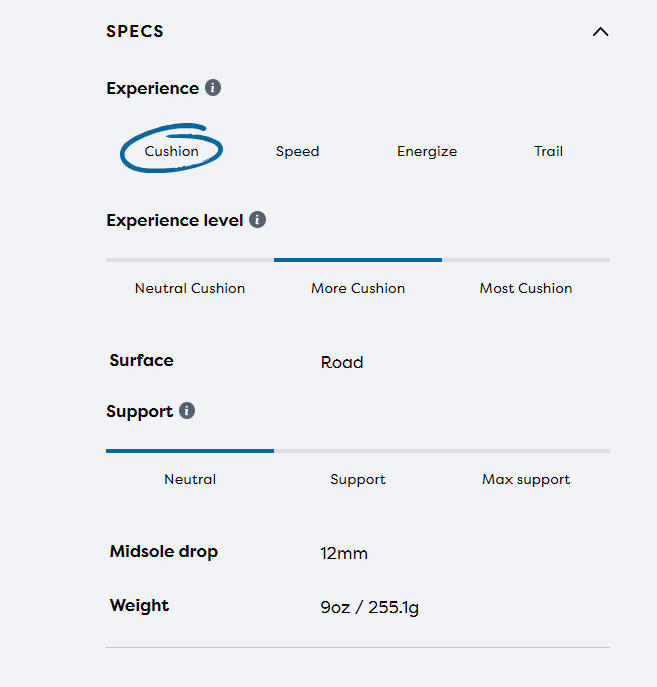The width and height of the screenshot is (657, 687).
Task: Pick the Trail experience option
Action: [548, 152]
